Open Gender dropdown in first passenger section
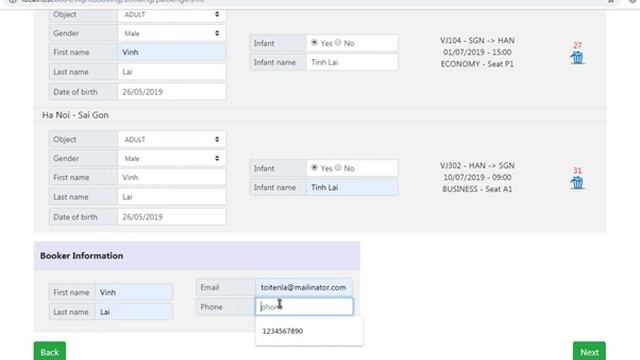The width and height of the screenshot is (640, 360). click(171, 33)
